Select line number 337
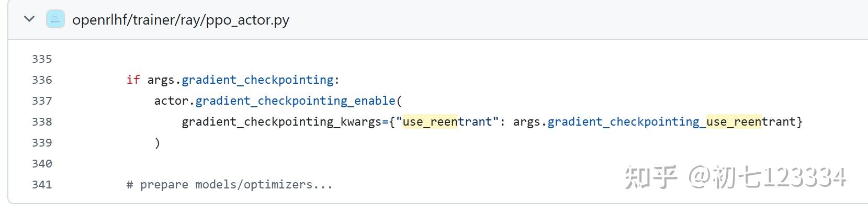This screenshot has height=212, width=868. [42, 101]
